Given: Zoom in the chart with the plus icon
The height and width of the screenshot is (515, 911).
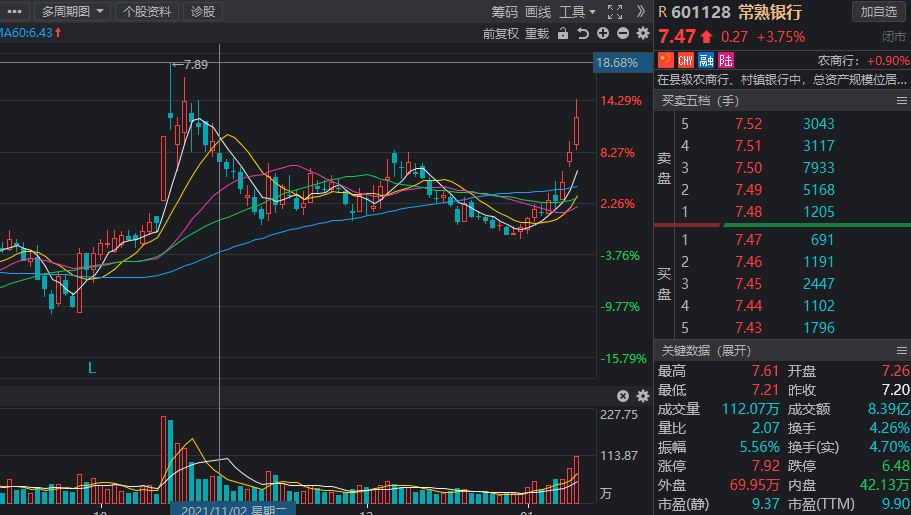Looking at the screenshot, I should [604, 34].
